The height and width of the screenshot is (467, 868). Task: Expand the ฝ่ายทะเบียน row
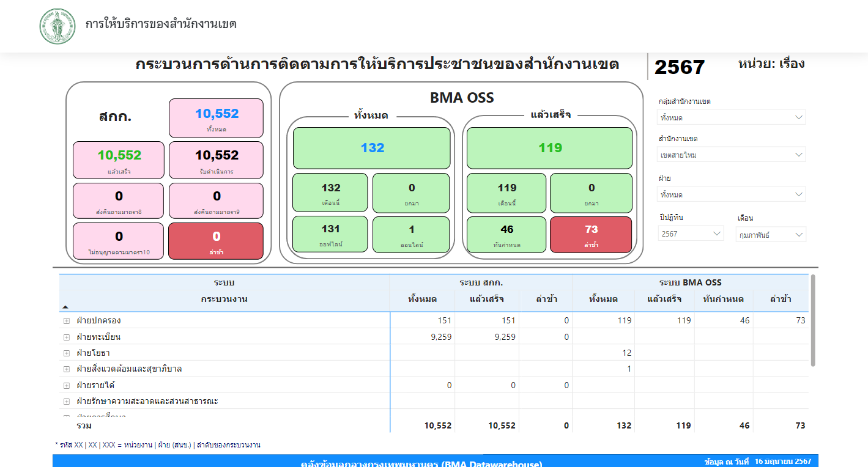(x=66, y=337)
